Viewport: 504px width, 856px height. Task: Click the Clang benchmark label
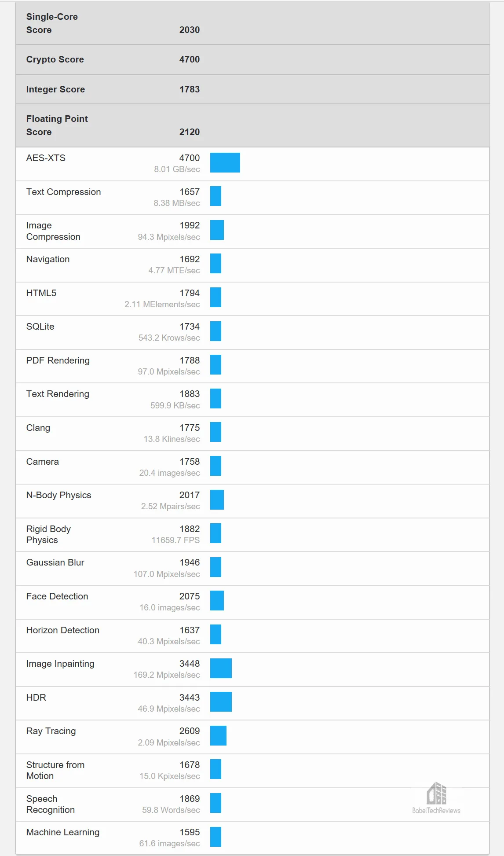tap(38, 428)
